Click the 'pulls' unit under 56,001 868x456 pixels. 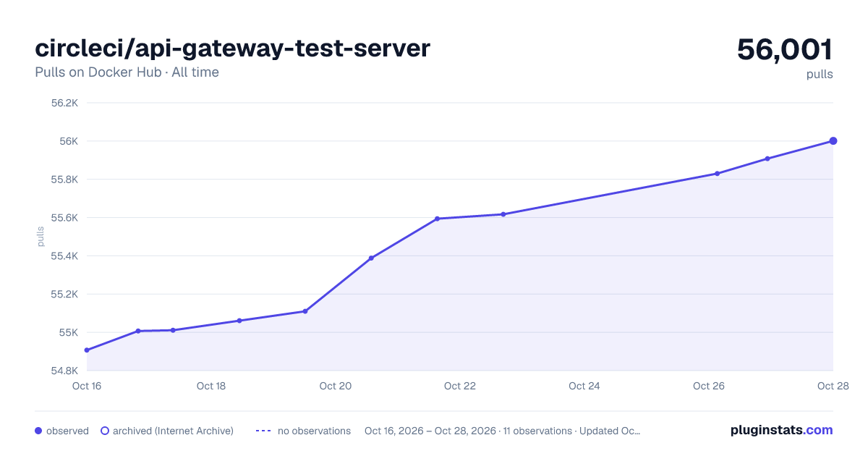[x=820, y=74]
